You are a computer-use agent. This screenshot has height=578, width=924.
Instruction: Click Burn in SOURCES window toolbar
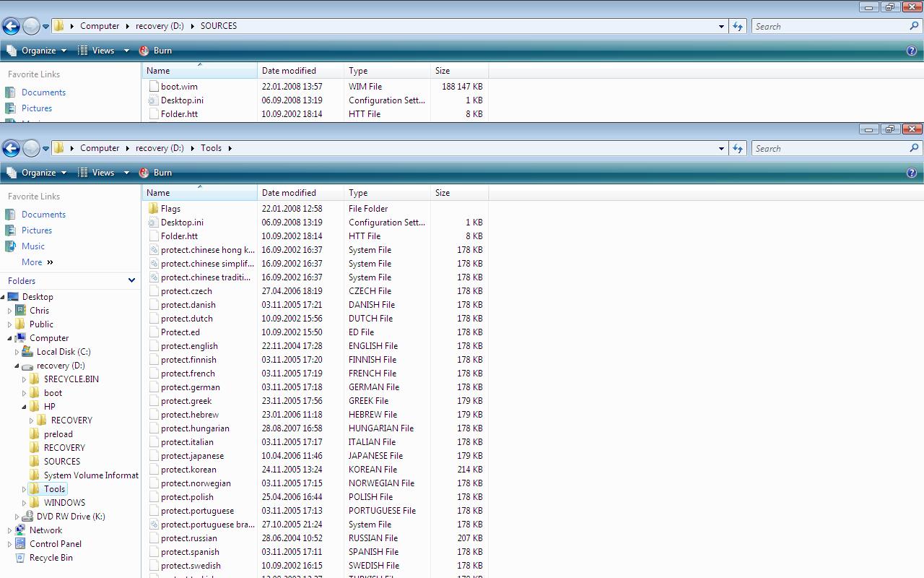click(155, 51)
